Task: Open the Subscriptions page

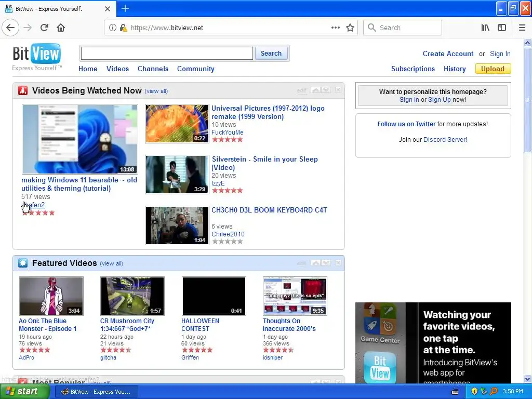Action: pyautogui.click(x=413, y=69)
